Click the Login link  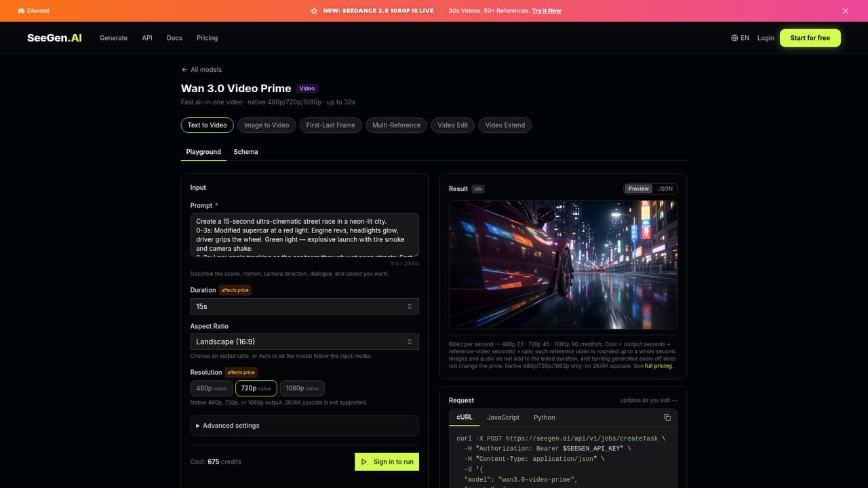[x=766, y=38]
